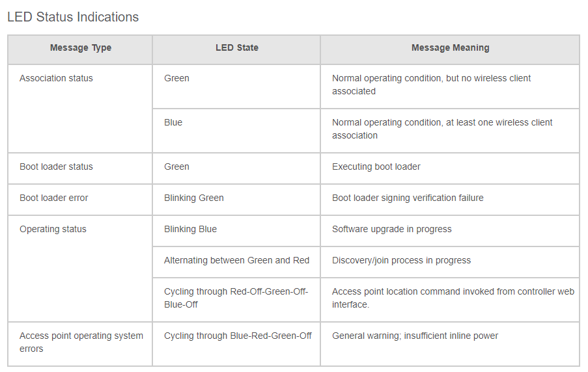Click "Access point operating system errors" cell
This screenshot has width=588, height=372.
click(x=81, y=342)
